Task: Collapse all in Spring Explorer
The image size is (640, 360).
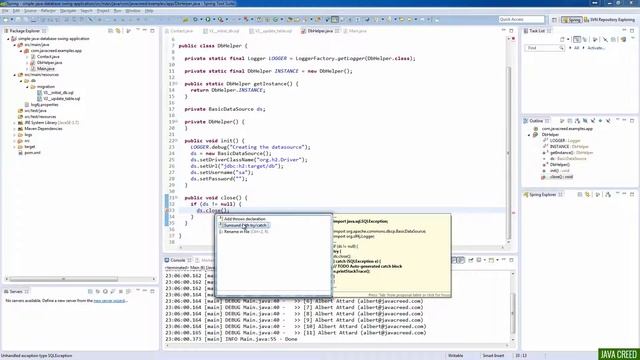Action: click(580, 195)
